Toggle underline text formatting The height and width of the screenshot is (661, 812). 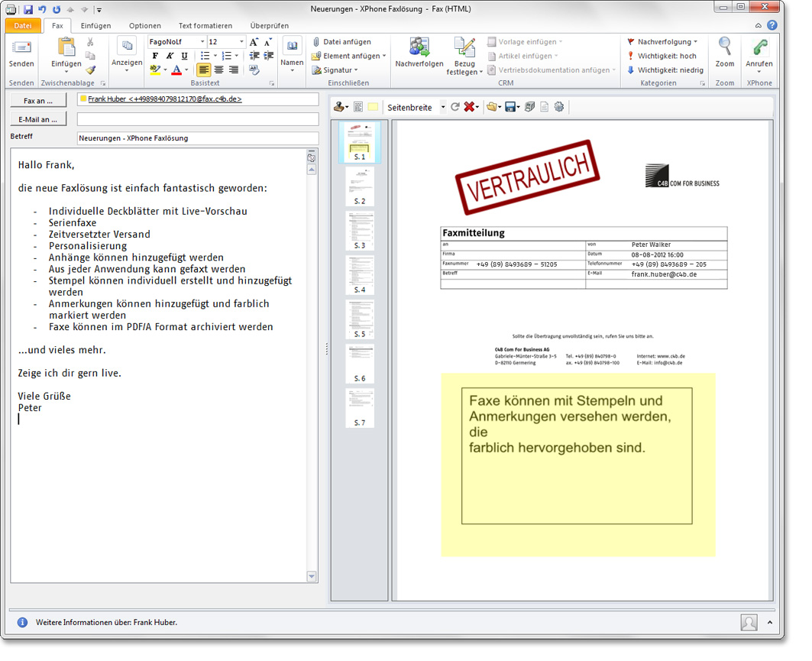pos(184,56)
